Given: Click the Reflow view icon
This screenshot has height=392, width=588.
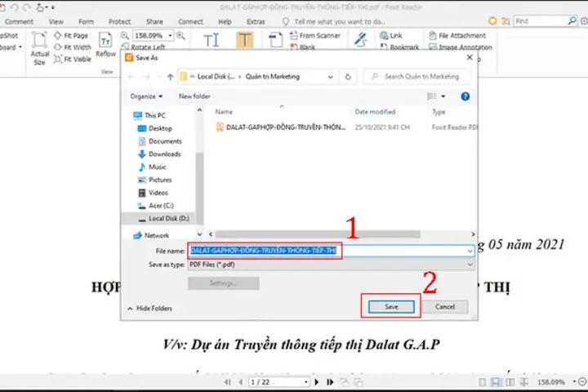Looking at the screenshot, I should (105, 40).
